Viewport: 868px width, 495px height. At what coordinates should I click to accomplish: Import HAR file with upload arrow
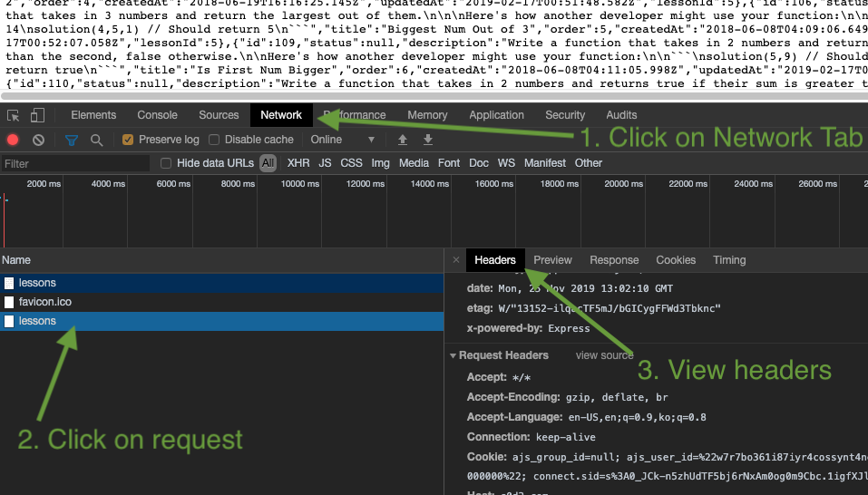tap(403, 140)
